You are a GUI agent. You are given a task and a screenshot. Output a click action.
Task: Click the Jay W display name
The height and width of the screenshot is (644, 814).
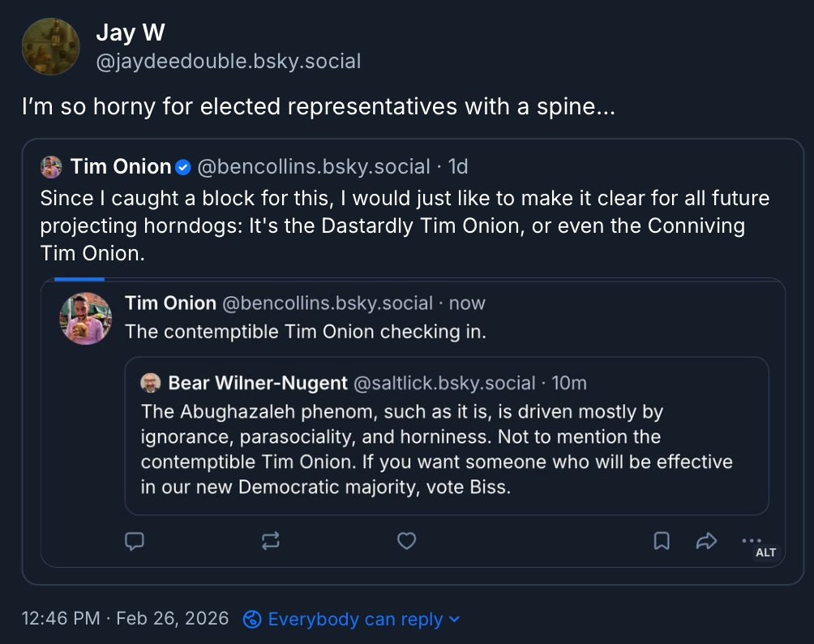point(131,33)
